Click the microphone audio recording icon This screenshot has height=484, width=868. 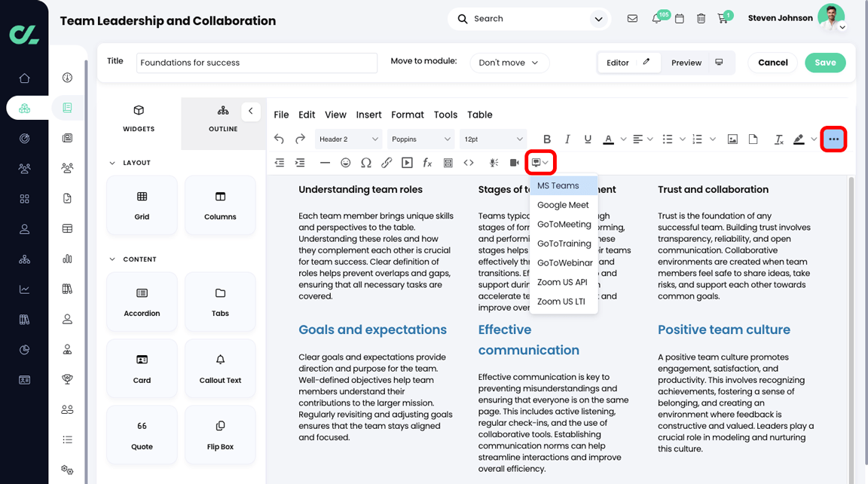(494, 162)
